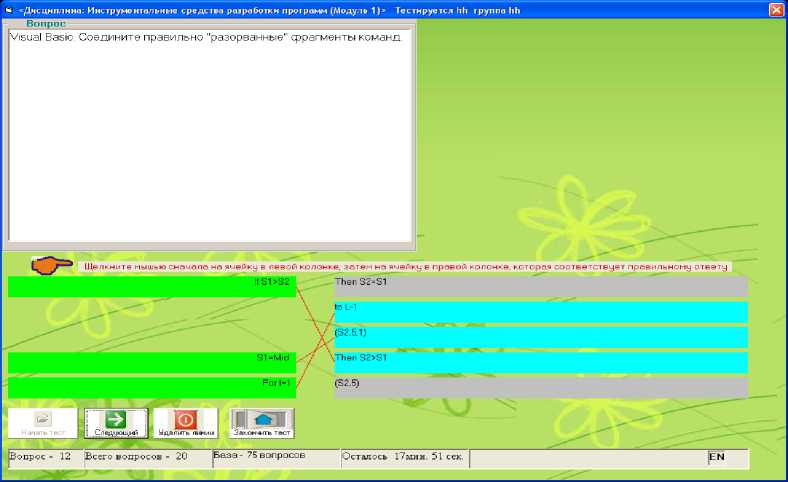Click the "Осталось 17мин. 51 сек." timer field
The width and height of the screenshot is (788, 482).
405,458
